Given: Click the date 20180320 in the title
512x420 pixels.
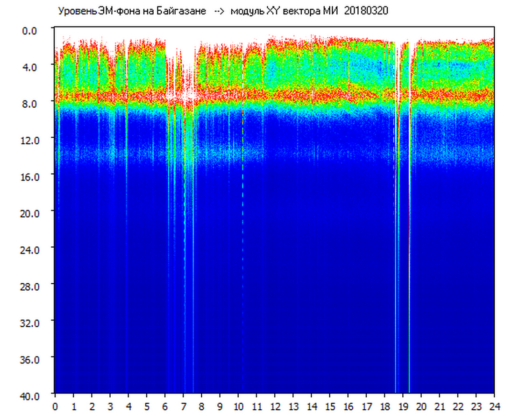Looking at the screenshot, I should click(366, 11).
